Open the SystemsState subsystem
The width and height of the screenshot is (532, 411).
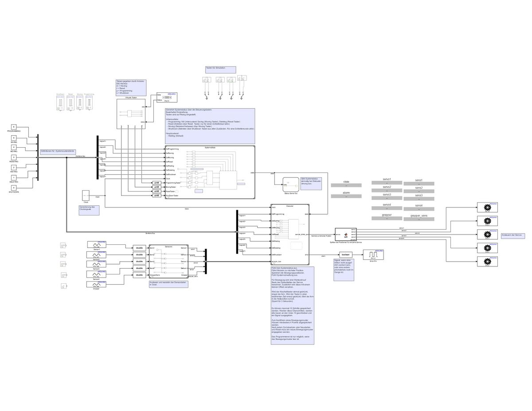(210, 172)
